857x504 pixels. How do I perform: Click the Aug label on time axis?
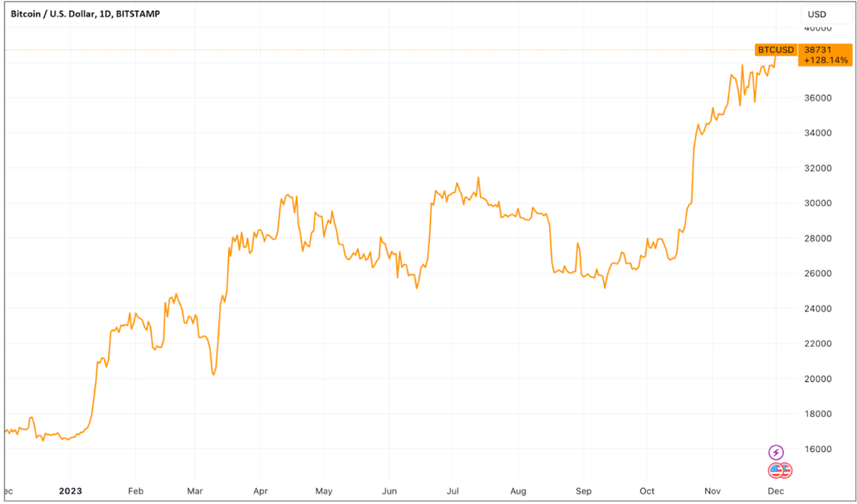pyautogui.click(x=518, y=491)
